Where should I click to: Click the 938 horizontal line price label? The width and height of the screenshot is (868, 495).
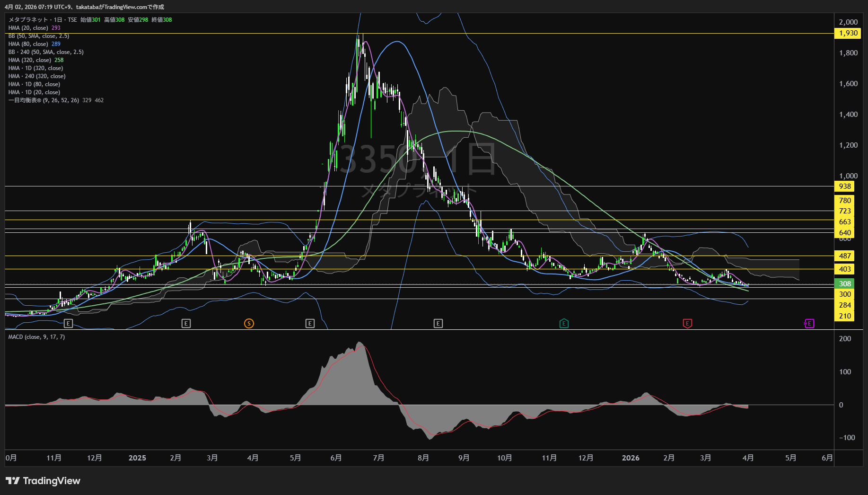pyautogui.click(x=845, y=186)
